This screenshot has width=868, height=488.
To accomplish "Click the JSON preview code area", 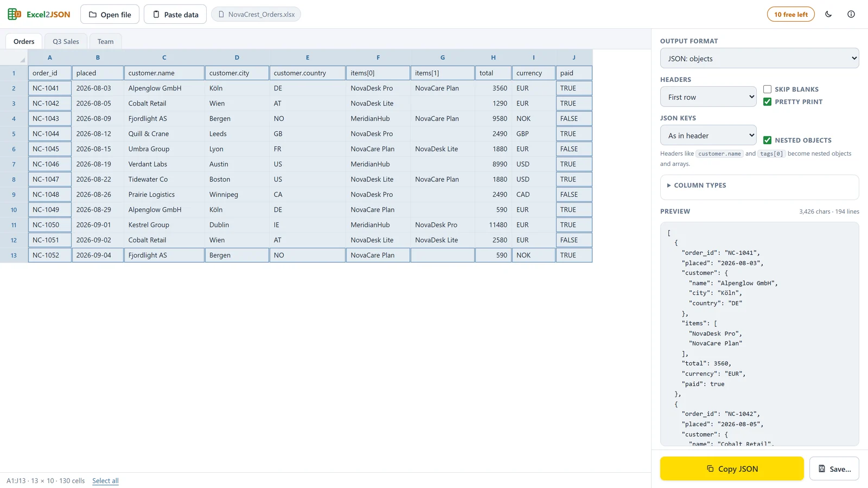I will coord(759,333).
